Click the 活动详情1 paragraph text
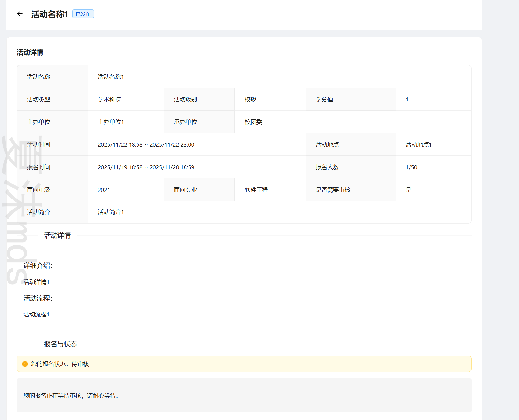This screenshot has width=519, height=420. coord(36,282)
